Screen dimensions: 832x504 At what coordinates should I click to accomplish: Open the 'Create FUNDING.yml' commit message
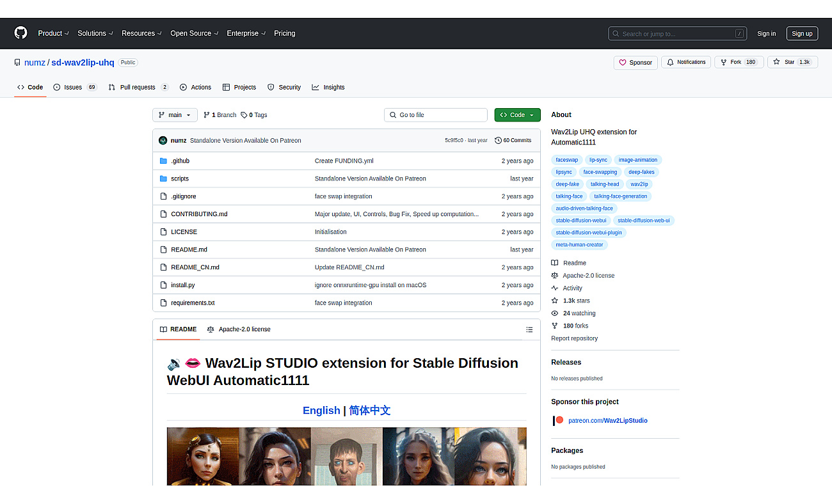(344, 161)
